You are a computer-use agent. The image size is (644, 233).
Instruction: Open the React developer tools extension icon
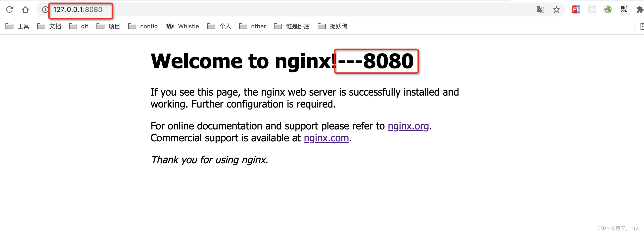point(592,9)
